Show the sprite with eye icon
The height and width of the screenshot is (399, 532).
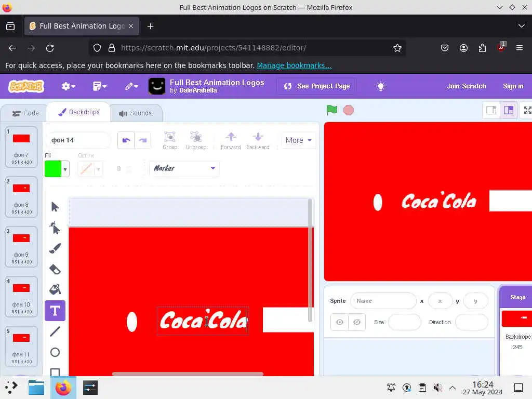(x=339, y=322)
